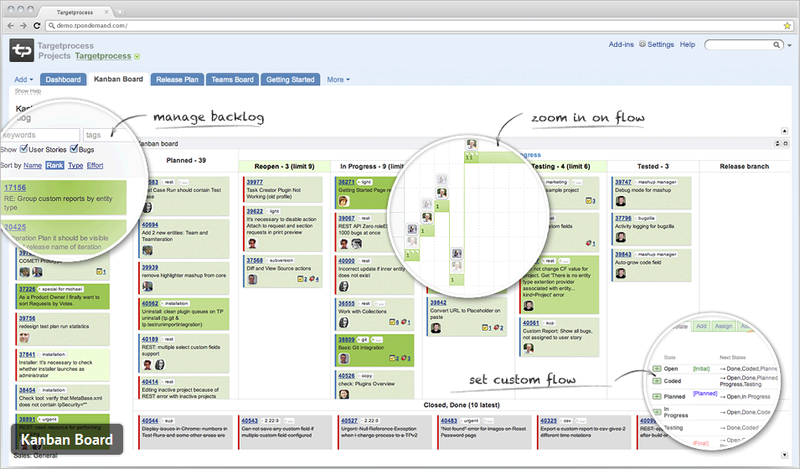Open backlog item 17156
800x469 pixels.
coord(15,188)
